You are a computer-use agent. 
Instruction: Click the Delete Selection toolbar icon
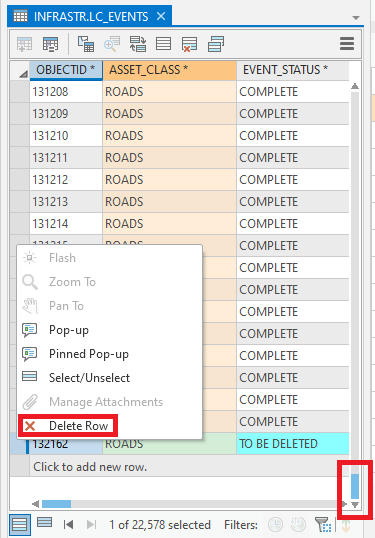(x=189, y=44)
